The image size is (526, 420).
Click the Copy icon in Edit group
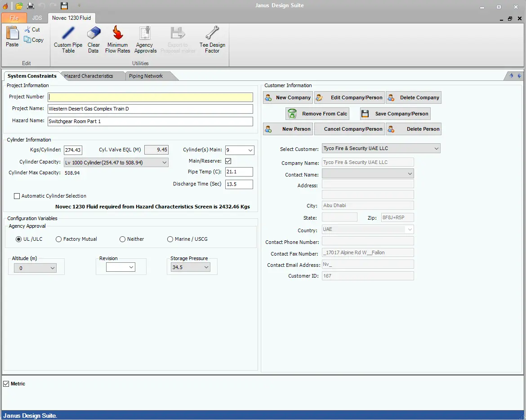[x=27, y=40]
